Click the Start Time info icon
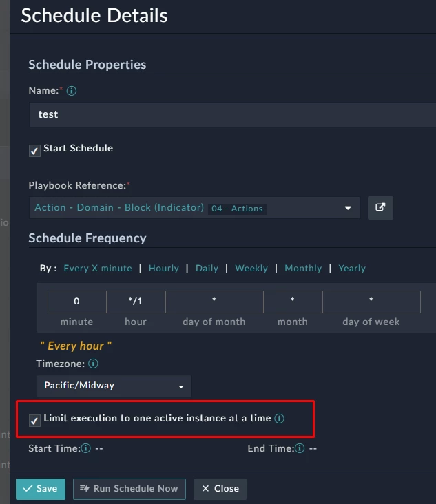Viewport: 436px width, 504px height. pos(86,448)
